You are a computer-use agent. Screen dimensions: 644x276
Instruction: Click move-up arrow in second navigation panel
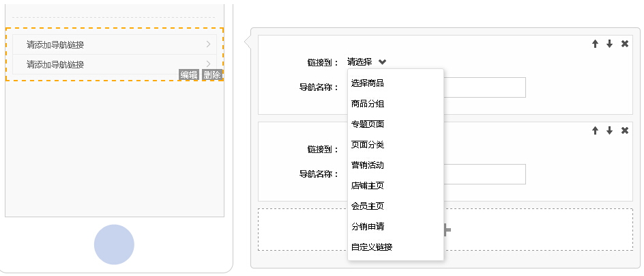595,130
